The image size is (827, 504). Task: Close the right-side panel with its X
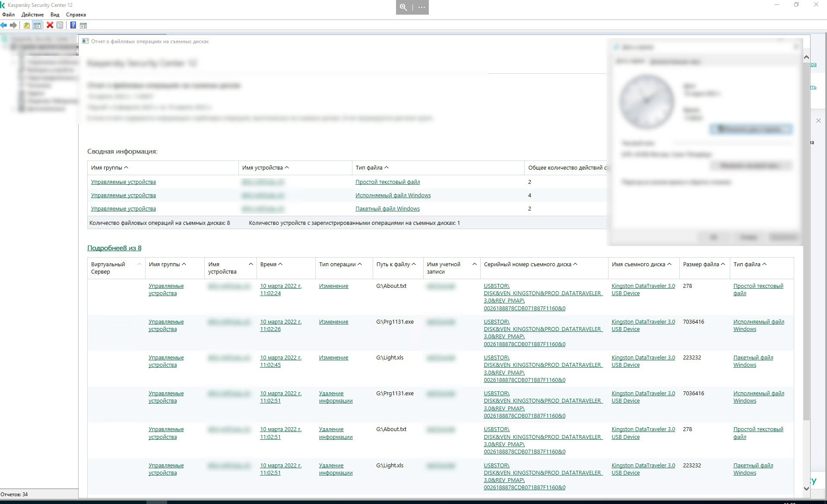pos(818,121)
